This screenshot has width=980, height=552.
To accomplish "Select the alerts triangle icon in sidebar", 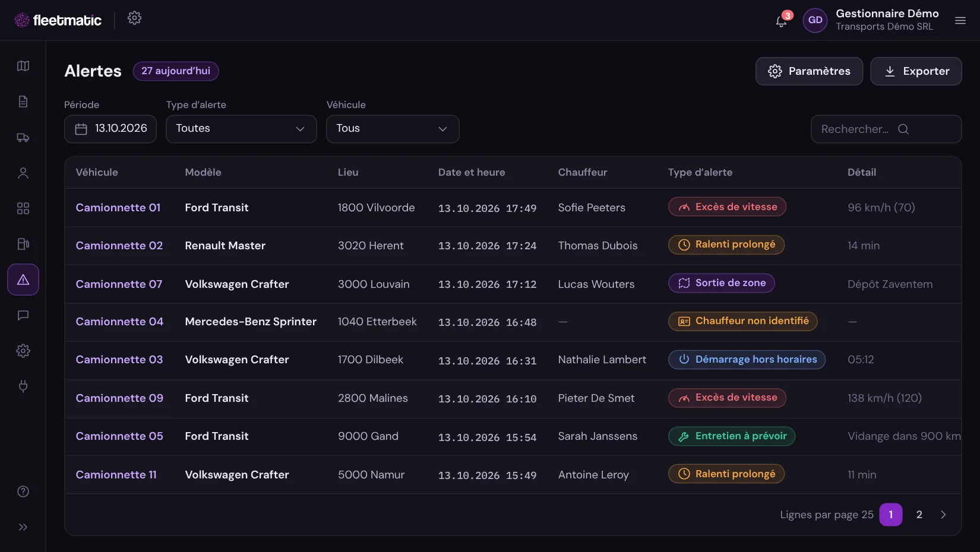I will tap(23, 280).
